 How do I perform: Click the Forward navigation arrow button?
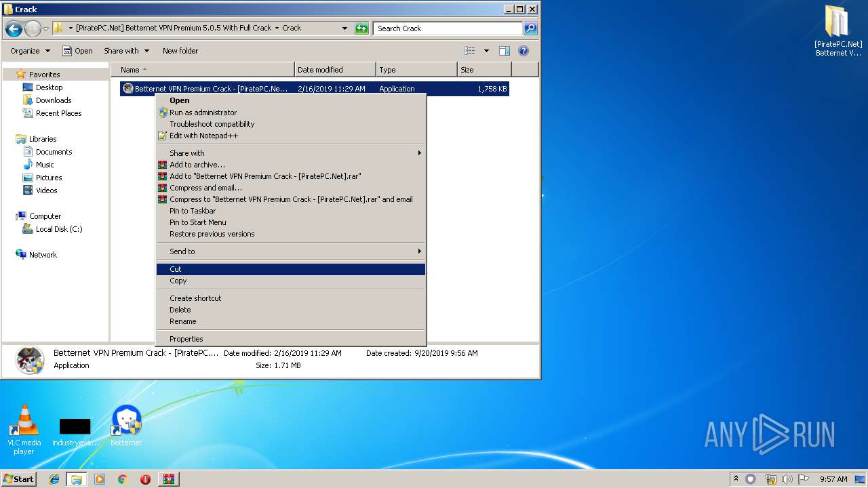click(32, 28)
